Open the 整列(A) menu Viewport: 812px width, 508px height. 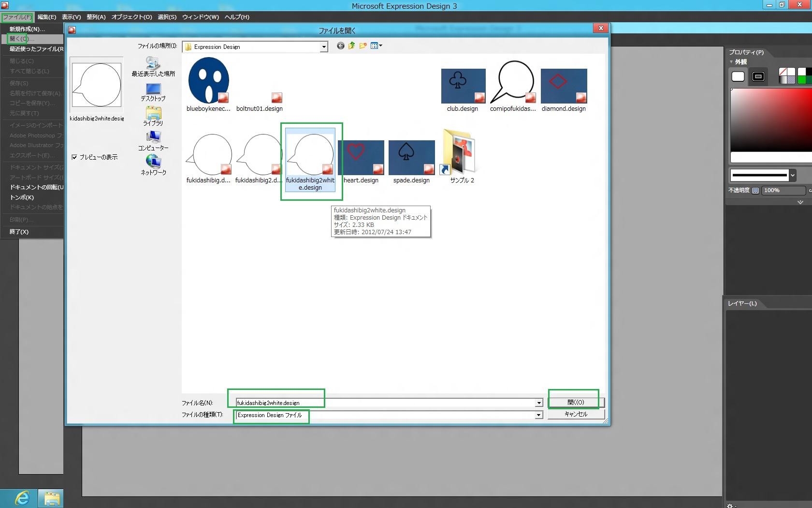[96, 17]
